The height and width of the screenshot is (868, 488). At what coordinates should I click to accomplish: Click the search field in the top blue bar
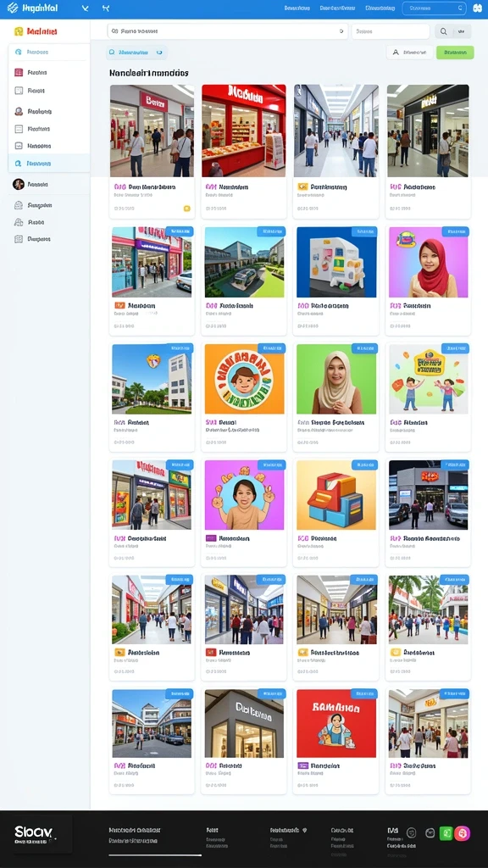point(435,8)
